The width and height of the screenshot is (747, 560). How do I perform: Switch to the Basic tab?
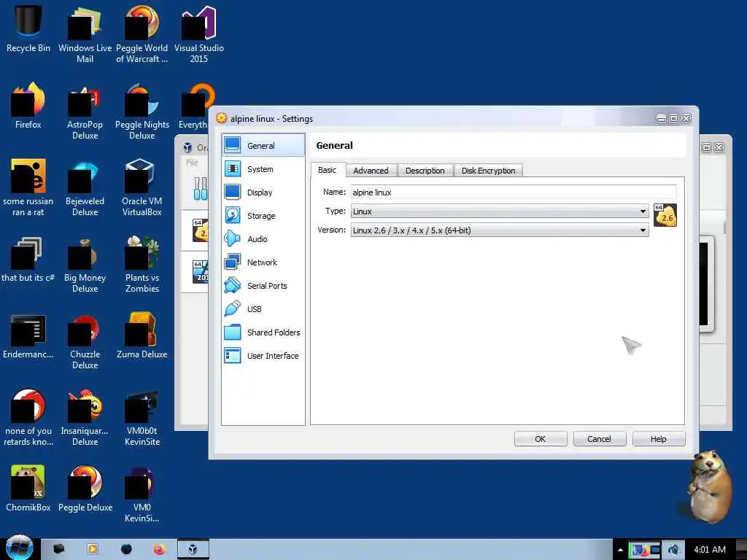(328, 170)
